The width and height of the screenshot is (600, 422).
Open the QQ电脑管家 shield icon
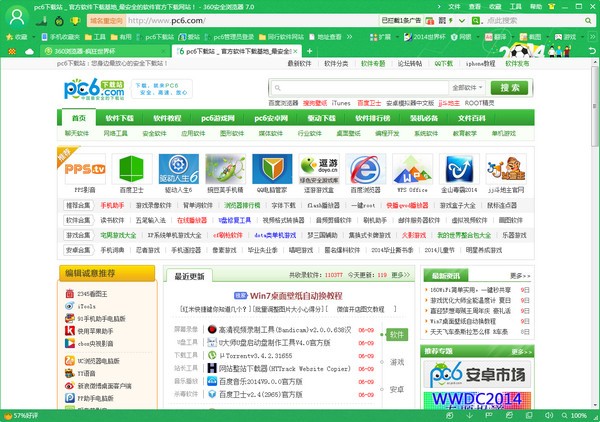272,169
